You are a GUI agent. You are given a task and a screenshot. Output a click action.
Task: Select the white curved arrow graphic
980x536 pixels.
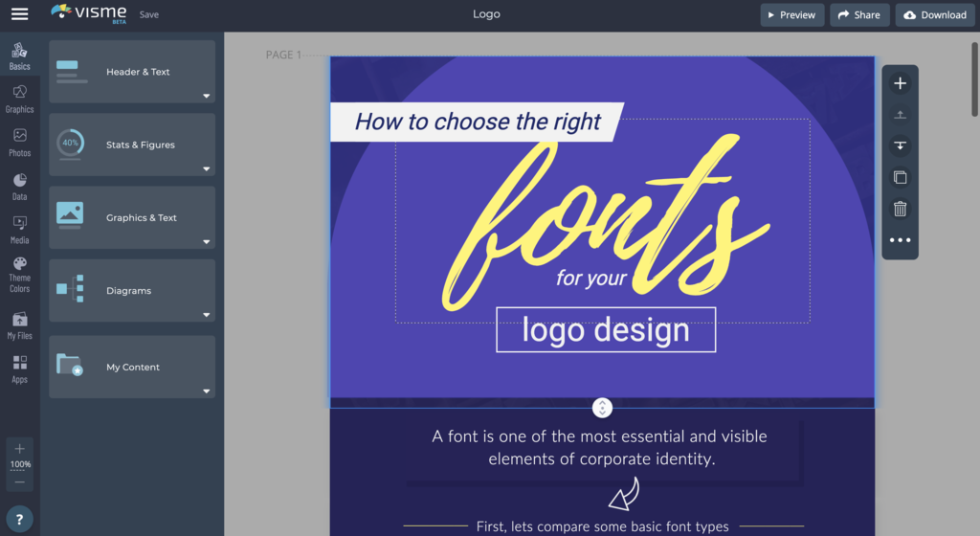pyautogui.click(x=624, y=494)
